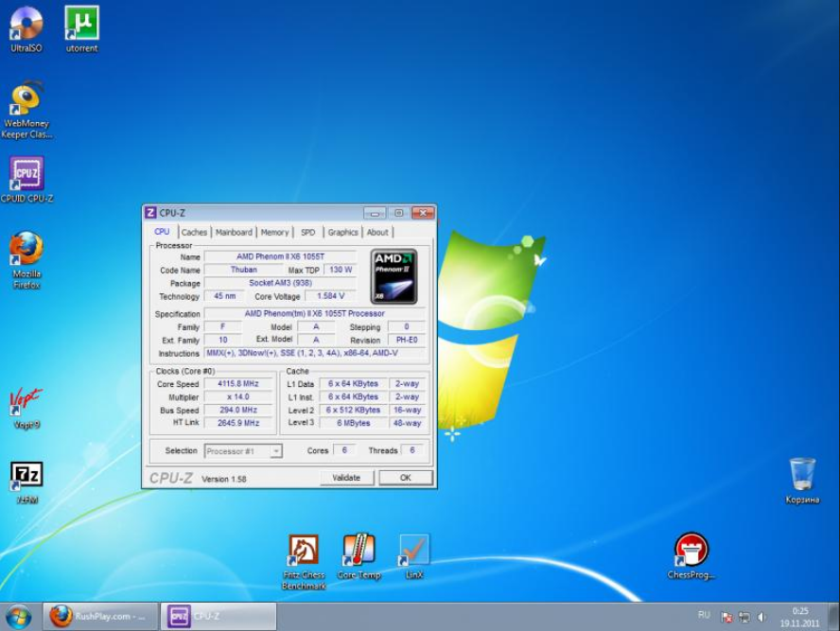
Task: Click the Code Name value 'Thuban'
Action: point(244,270)
